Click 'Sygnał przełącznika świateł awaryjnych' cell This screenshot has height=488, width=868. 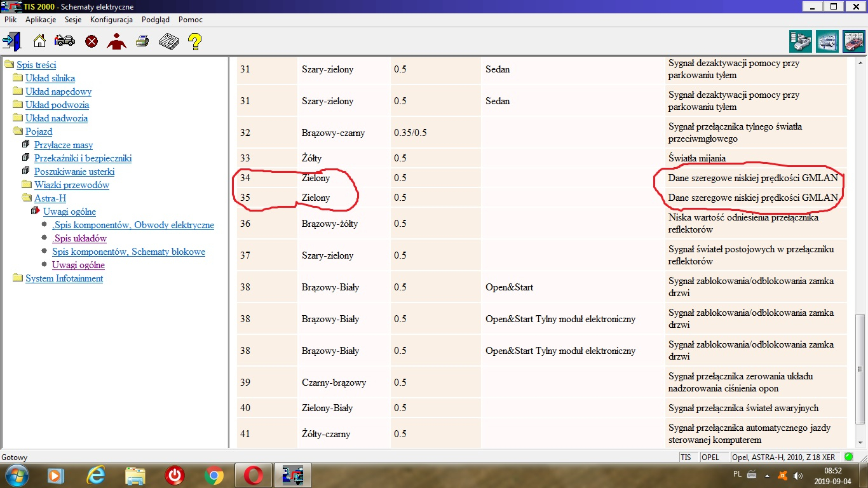click(756, 408)
